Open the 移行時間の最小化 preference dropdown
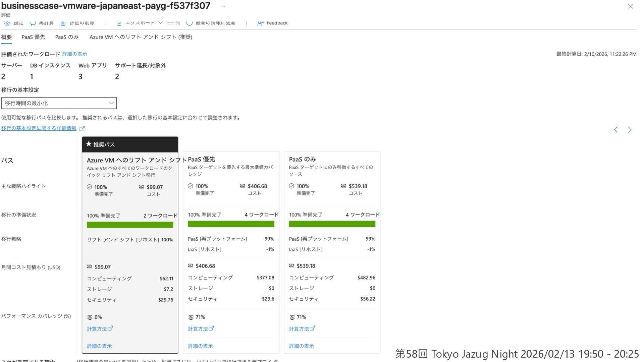This screenshot has width=644, height=362. tap(59, 103)
